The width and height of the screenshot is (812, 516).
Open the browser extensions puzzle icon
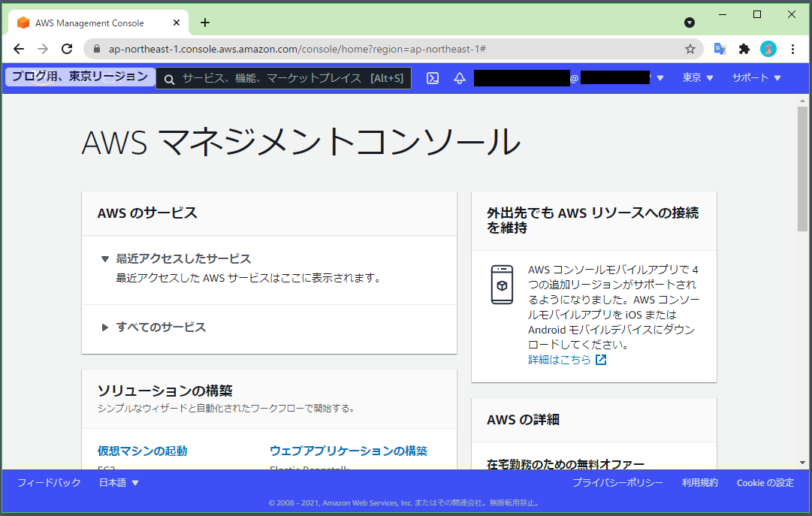pos(744,48)
